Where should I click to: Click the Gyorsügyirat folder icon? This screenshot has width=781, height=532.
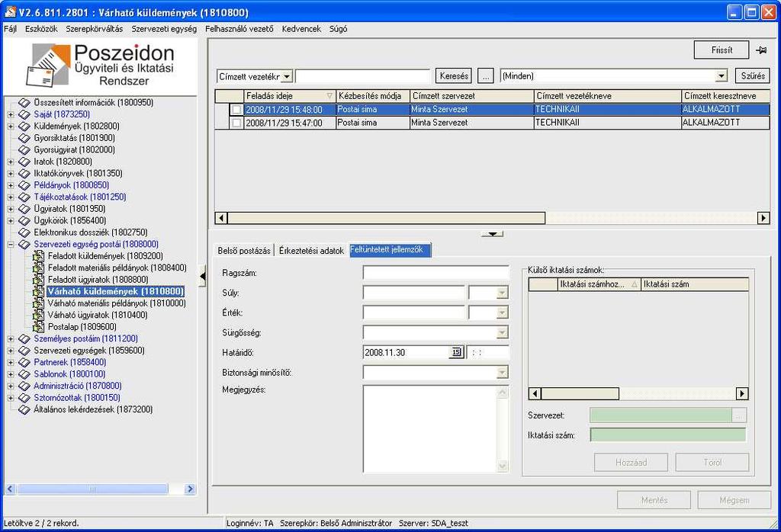coord(24,150)
